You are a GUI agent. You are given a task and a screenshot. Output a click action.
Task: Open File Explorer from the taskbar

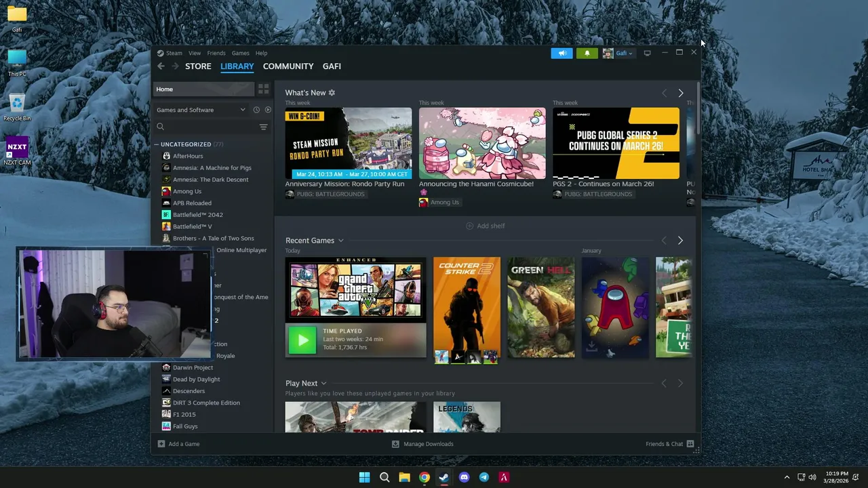[x=404, y=477]
